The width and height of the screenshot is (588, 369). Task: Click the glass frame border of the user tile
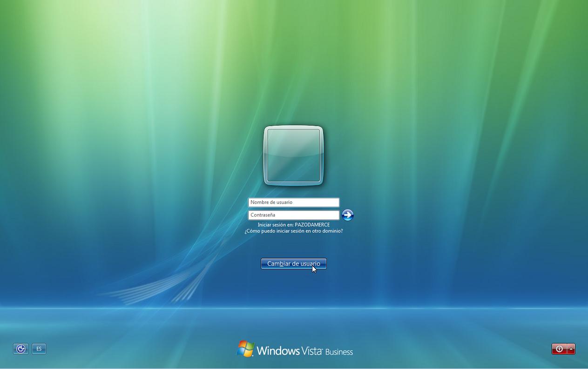pos(266,155)
